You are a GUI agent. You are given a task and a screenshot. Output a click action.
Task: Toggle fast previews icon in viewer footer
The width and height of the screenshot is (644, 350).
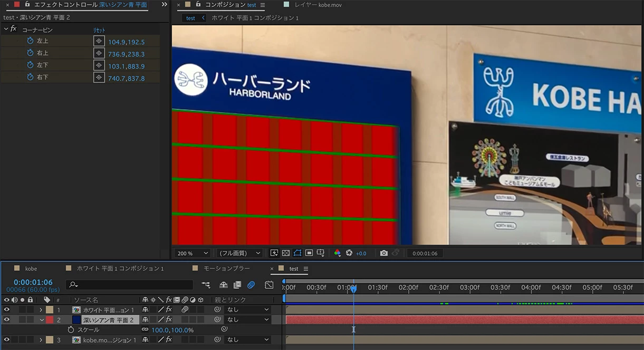pyautogui.click(x=274, y=253)
